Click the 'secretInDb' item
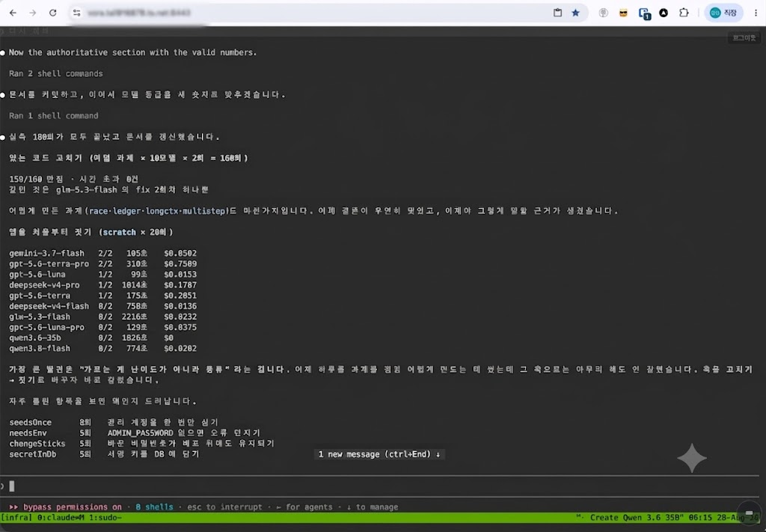Viewport: 766px width, 532px height. (33, 454)
